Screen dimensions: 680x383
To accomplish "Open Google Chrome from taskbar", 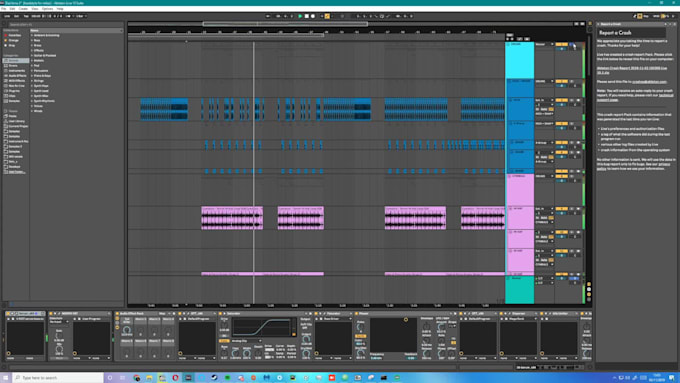I will [x=136, y=378].
